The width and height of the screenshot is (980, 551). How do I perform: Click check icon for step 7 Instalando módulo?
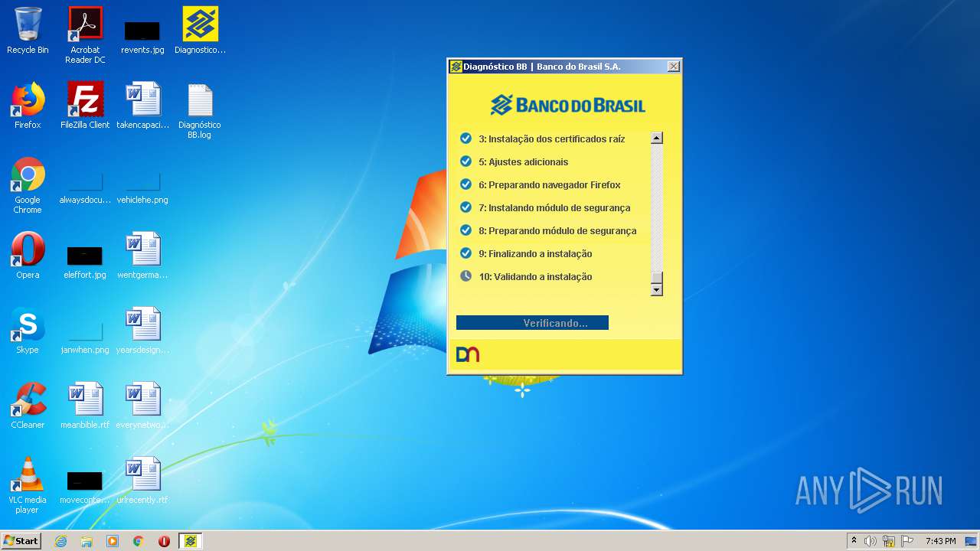(465, 207)
